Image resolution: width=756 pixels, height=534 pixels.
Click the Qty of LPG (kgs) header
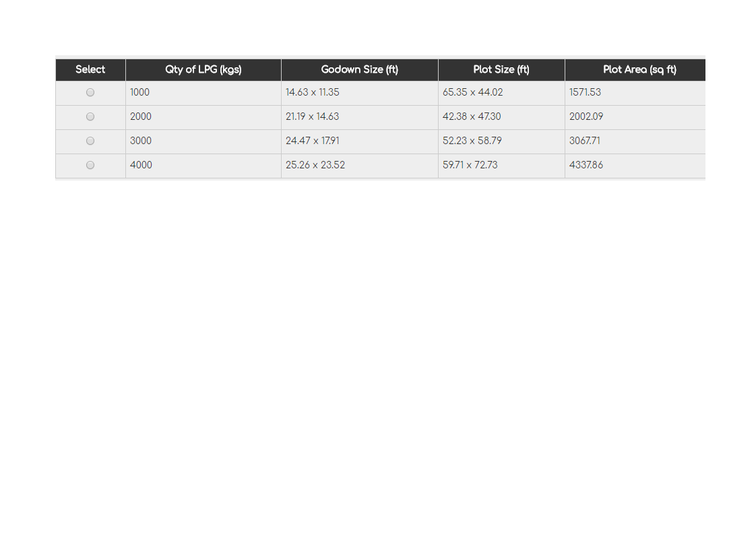tap(203, 70)
